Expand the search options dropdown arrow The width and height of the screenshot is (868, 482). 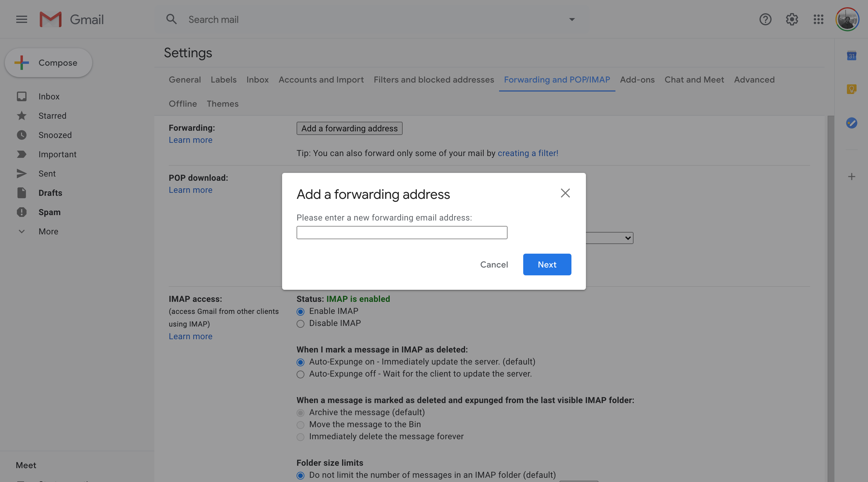tap(572, 19)
